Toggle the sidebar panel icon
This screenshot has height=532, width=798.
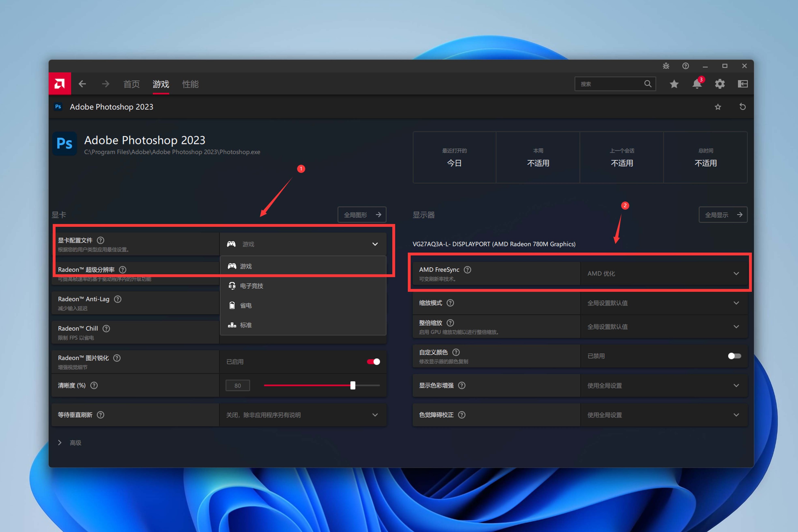(x=743, y=84)
